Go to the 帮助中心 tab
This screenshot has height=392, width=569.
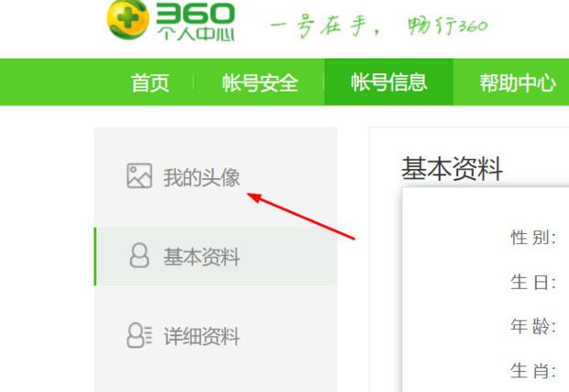[518, 83]
